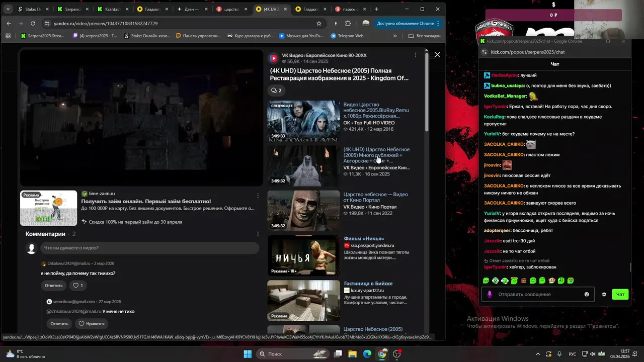Open Много дубляжей video thumbnail
Image resolution: width=644 pixels, height=362 pixels.
(x=303, y=166)
